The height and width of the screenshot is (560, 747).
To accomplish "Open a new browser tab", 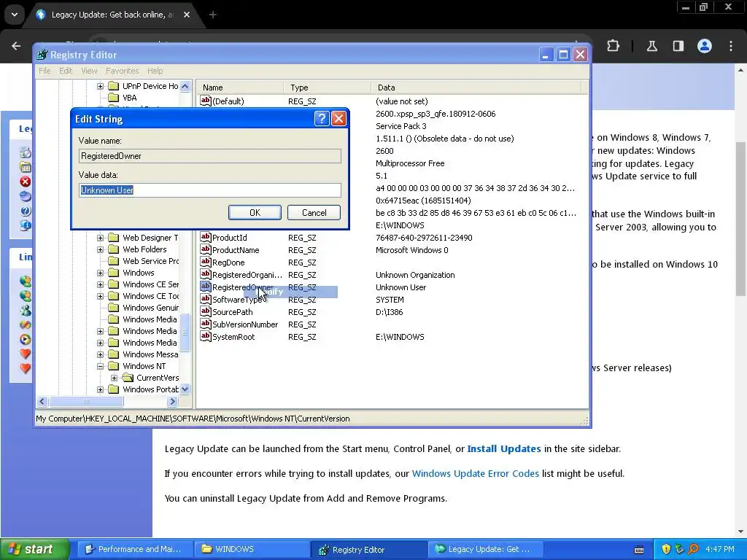I will 213,15.
